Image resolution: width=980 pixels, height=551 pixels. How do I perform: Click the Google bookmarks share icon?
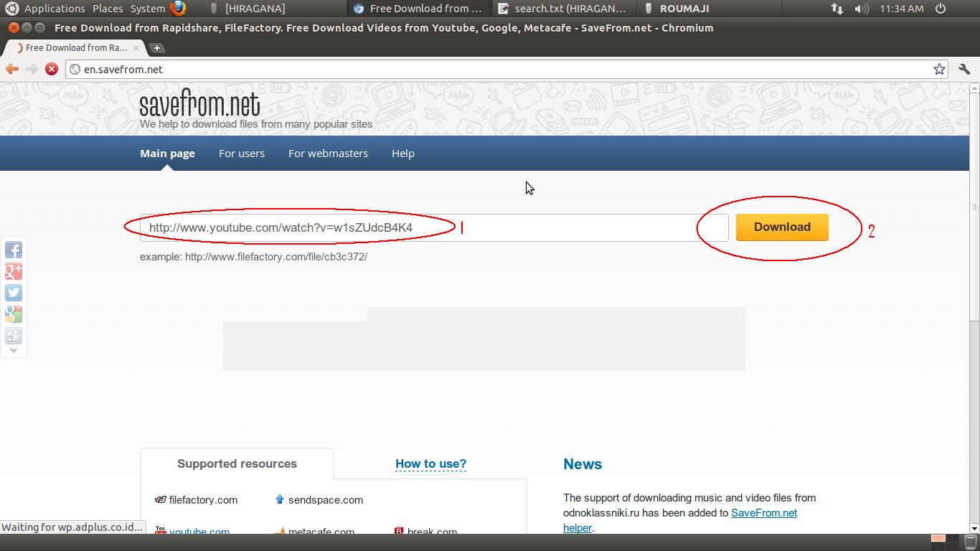tap(13, 314)
